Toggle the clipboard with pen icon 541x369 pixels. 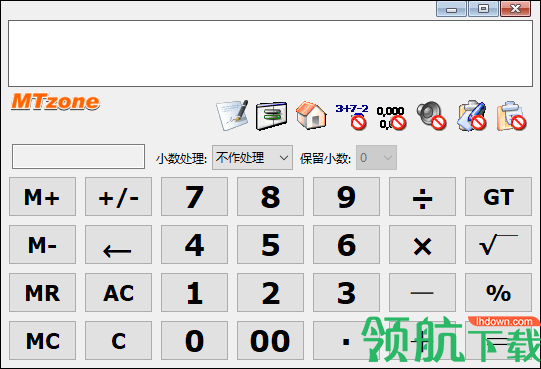(x=472, y=116)
